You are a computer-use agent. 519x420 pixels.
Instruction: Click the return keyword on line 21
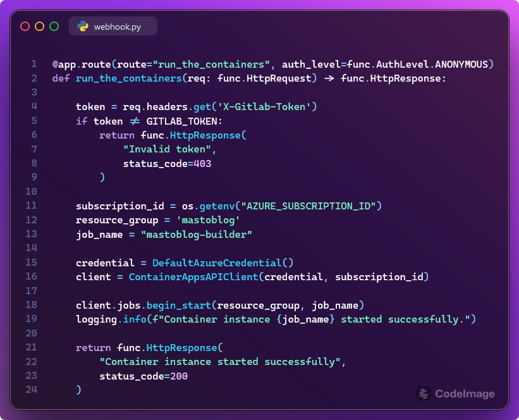pyautogui.click(x=94, y=348)
